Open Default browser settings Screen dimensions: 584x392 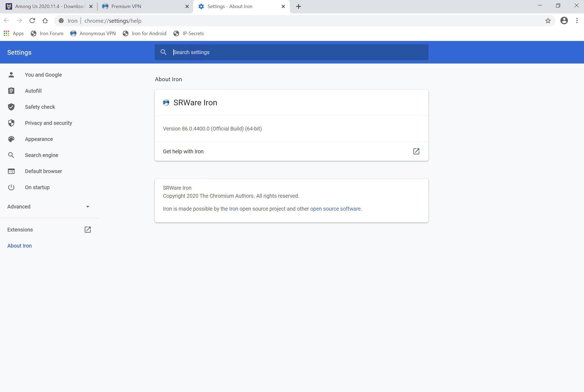point(43,171)
